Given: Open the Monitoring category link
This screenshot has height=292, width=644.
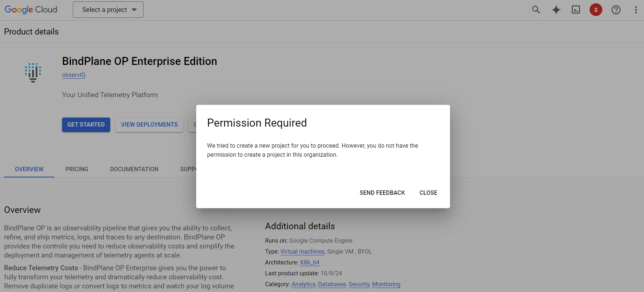Looking at the screenshot, I should click(x=386, y=284).
